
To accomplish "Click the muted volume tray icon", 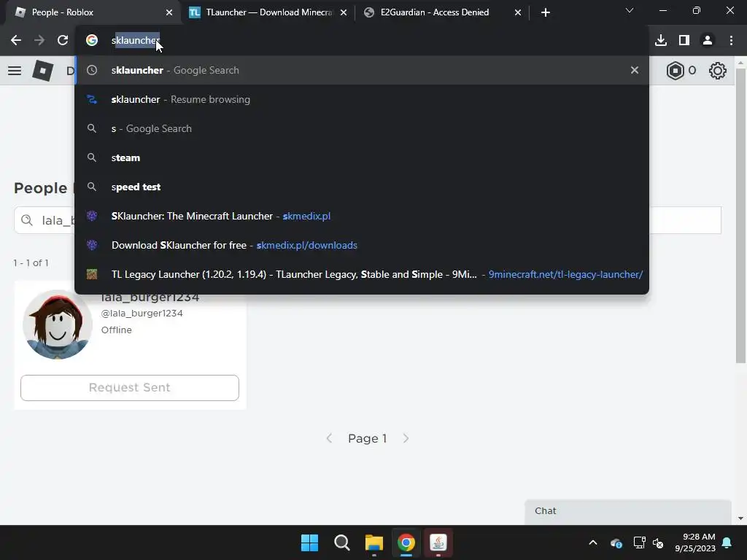I will tap(658, 542).
